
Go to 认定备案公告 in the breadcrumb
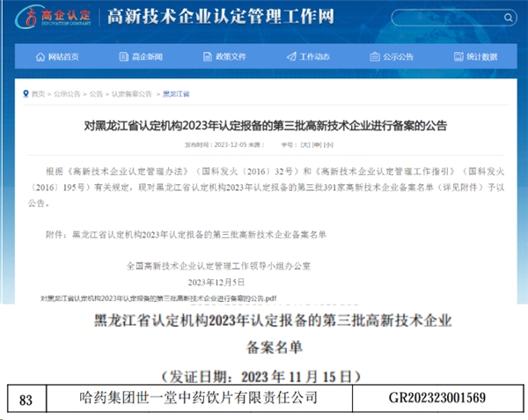[x=132, y=94]
